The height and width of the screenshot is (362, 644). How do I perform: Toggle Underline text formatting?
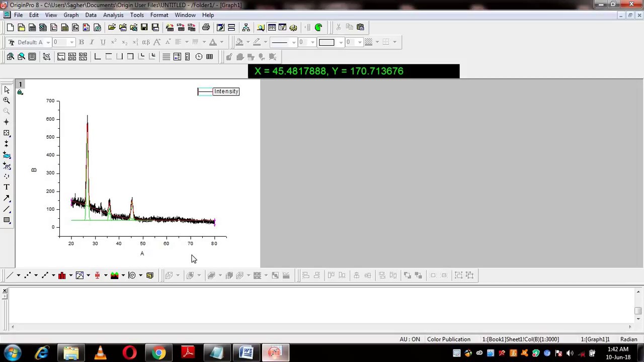103,42
